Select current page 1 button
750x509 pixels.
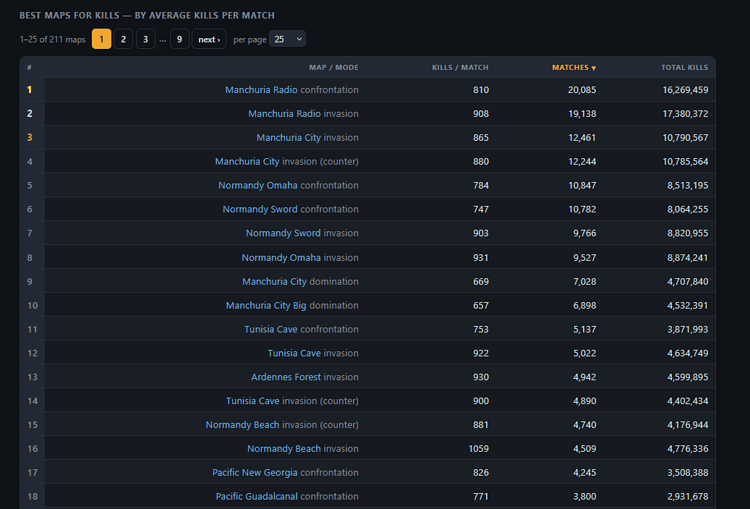[101, 39]
